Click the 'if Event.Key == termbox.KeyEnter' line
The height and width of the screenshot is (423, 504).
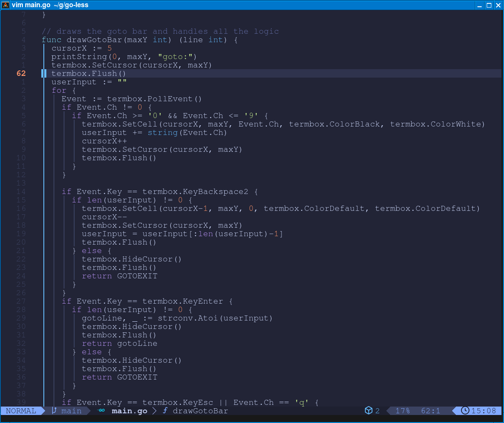coord(147,301)
